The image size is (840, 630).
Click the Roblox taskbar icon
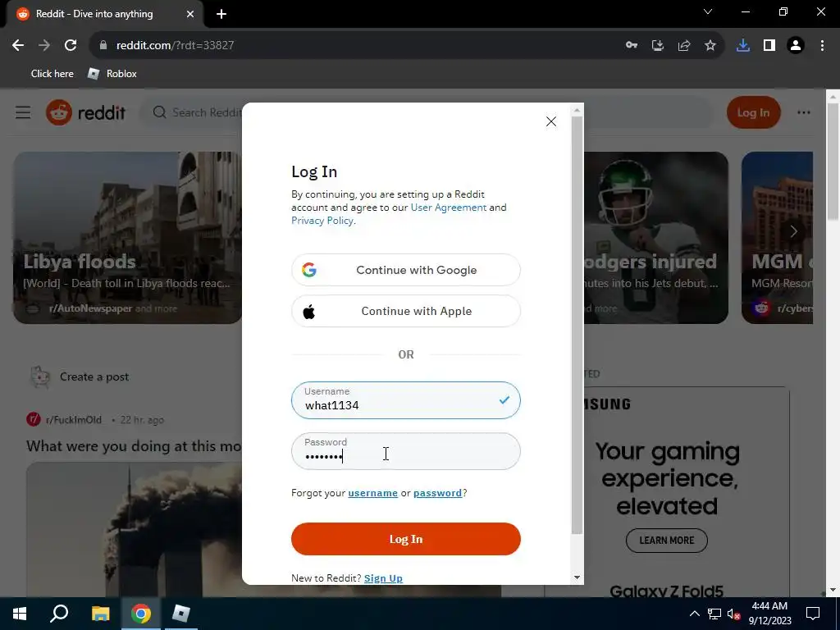pyautogui.click(x=181, y=614)
